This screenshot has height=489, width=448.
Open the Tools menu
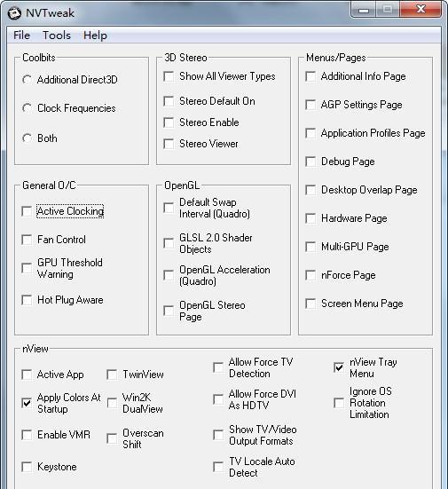point(57,35)
